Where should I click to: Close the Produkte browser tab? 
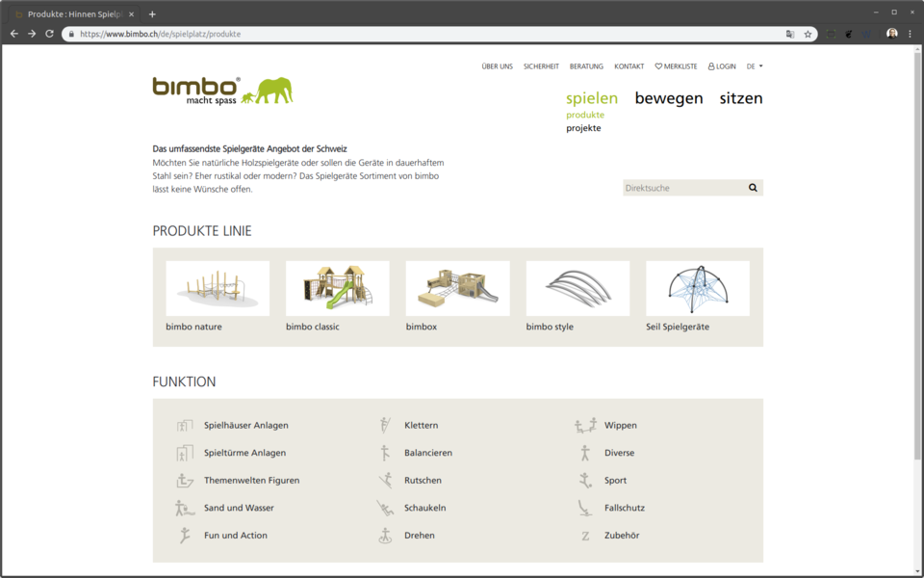132,14
